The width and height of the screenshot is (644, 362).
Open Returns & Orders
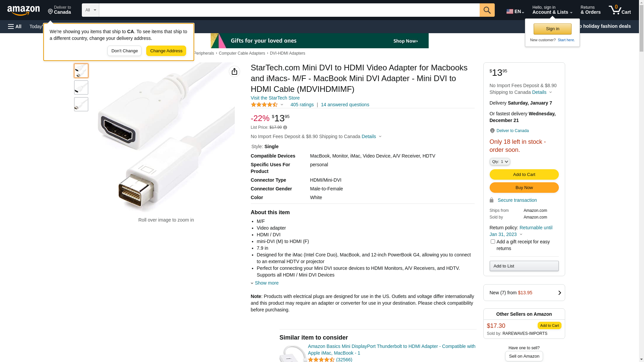click(590, 10)
